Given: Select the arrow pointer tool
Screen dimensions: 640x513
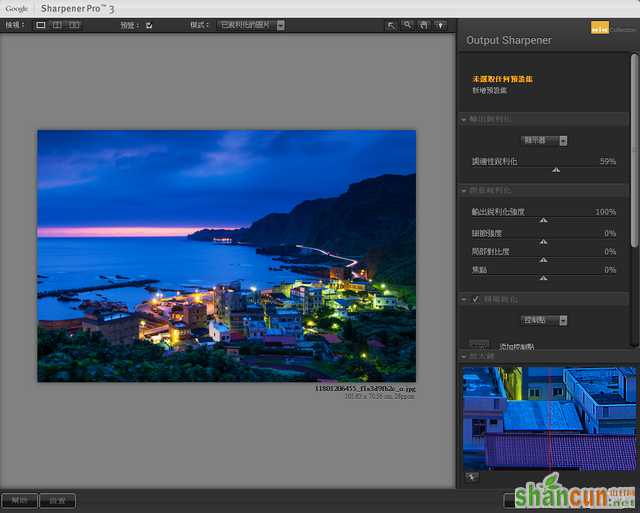Looking at the screenshot, I should pos(391,25).
